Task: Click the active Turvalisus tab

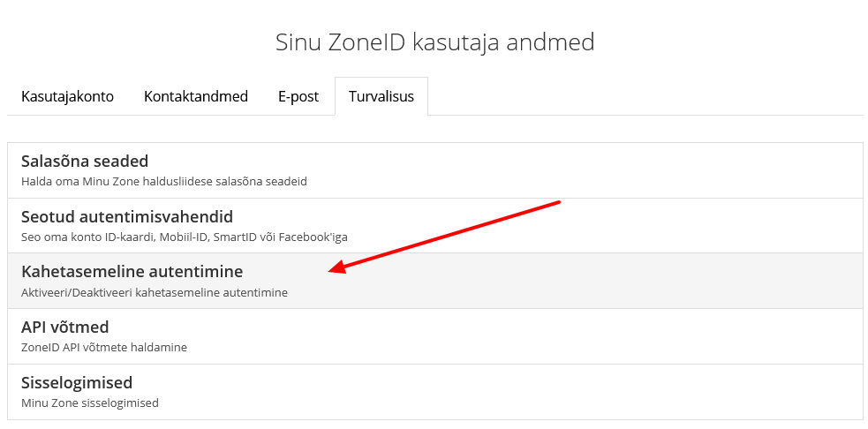Action: click(x=381, y=96)
